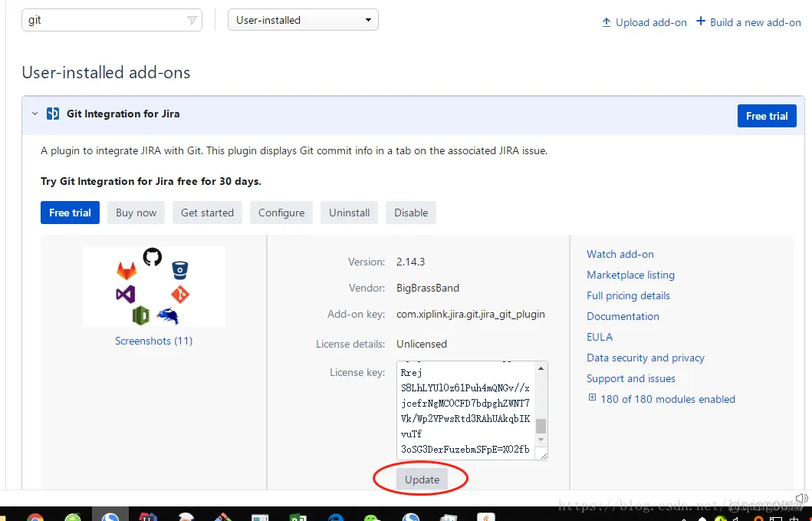812x521 pixels.
Task: Click the plus icon beside Build a new add-on
Action: pyautogui.click(x=701, y=21)
